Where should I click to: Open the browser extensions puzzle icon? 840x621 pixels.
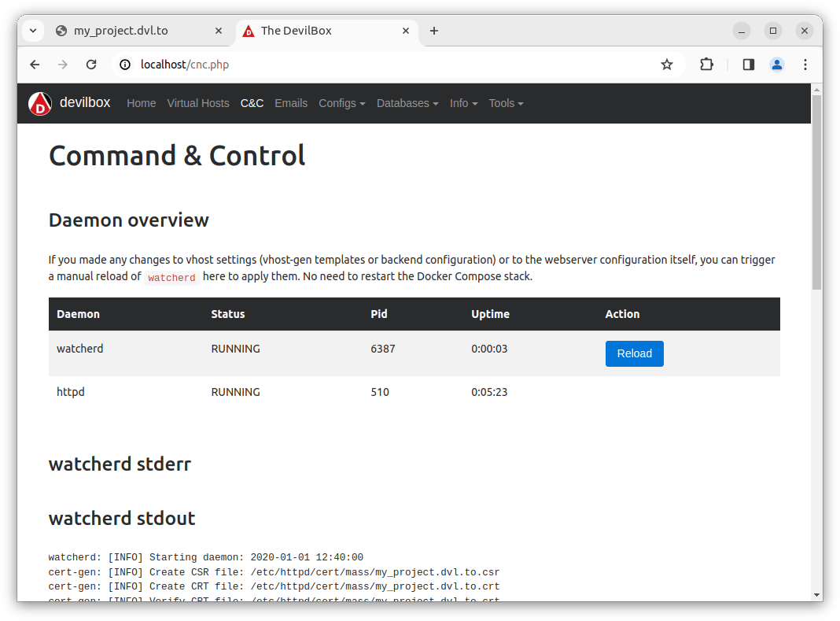(x=706, y=65)
